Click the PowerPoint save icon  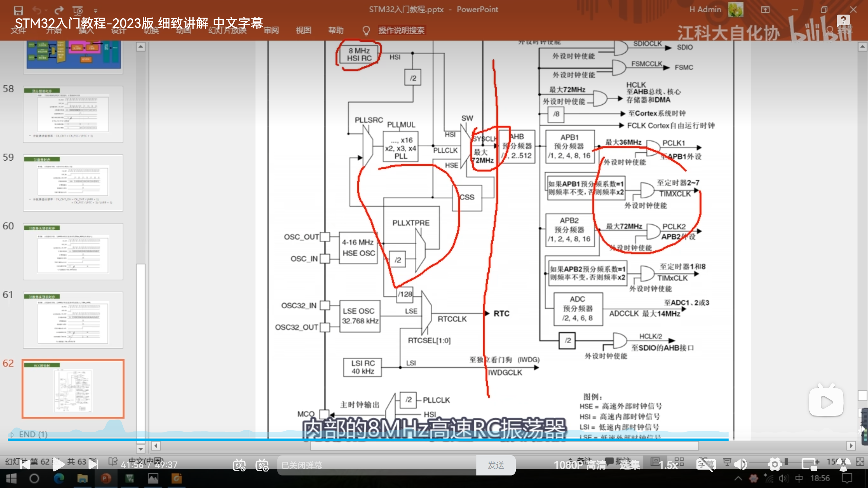point(18,10)
